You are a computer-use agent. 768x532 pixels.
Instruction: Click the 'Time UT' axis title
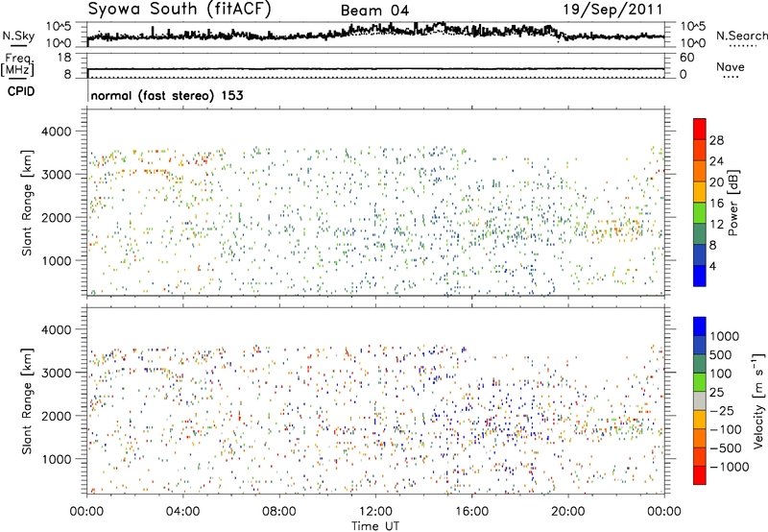coord(375,526)
